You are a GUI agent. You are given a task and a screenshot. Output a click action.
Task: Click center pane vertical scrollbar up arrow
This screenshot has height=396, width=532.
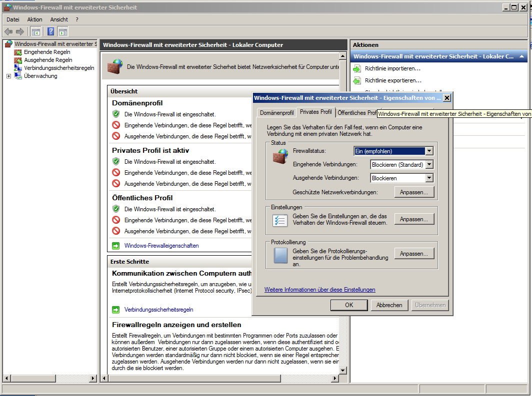coord(342,56)
